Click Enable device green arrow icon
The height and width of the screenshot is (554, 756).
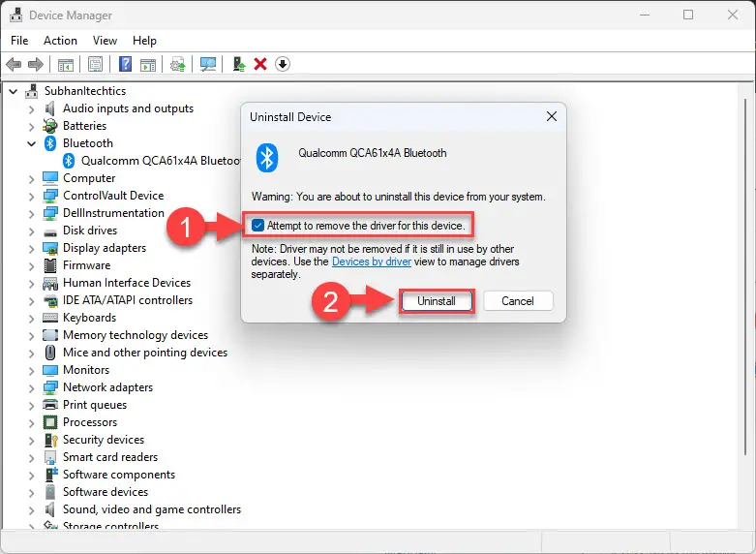tap(239, 64)
